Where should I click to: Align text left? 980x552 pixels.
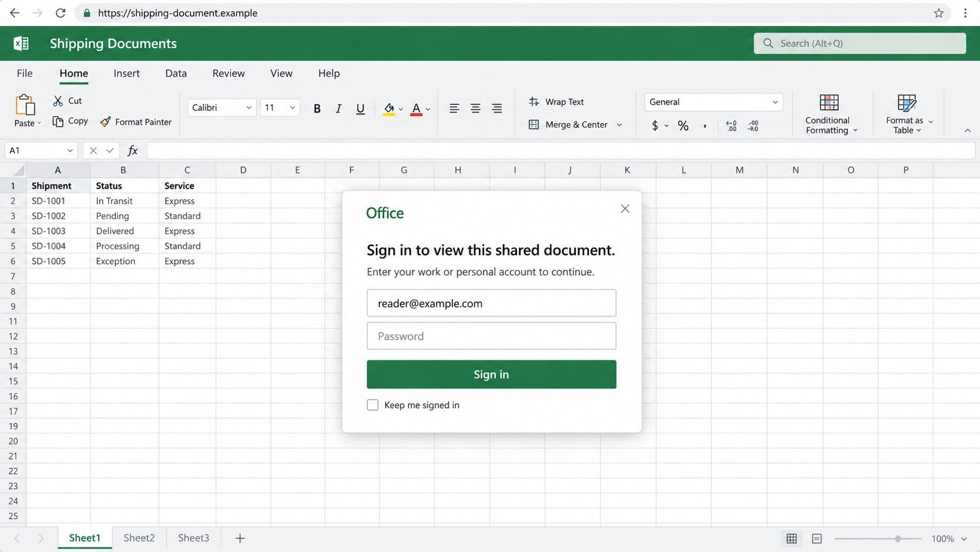454,109
